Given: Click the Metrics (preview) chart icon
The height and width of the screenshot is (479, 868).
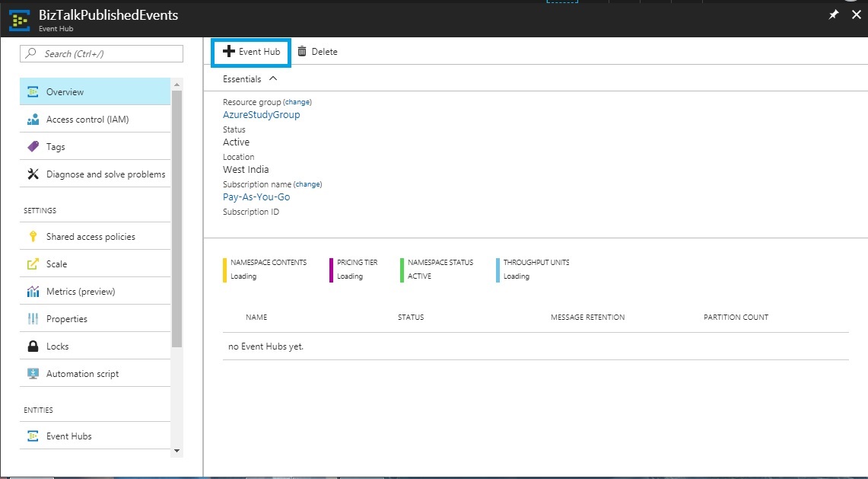Looking at the screenshot, I should [33, 291].
